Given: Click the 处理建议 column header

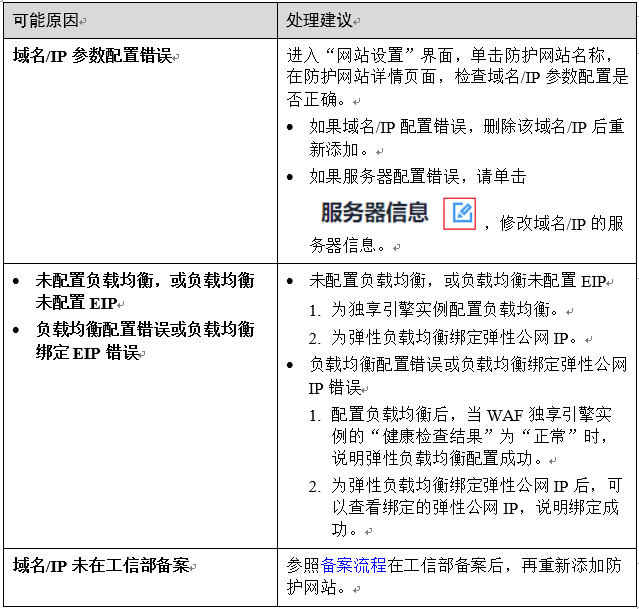Looking at the screenshot, I should [x=319, y=20].
